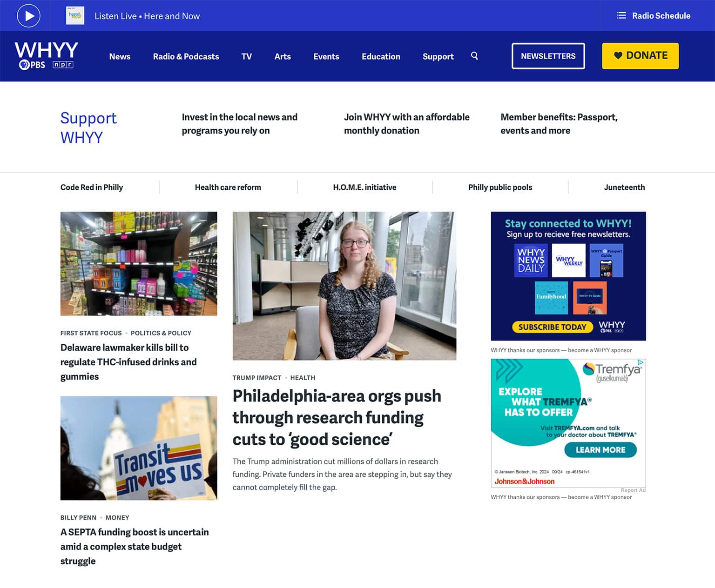Select the Code Red in Philly topic

pyautogui.click(x=92, y=187)
